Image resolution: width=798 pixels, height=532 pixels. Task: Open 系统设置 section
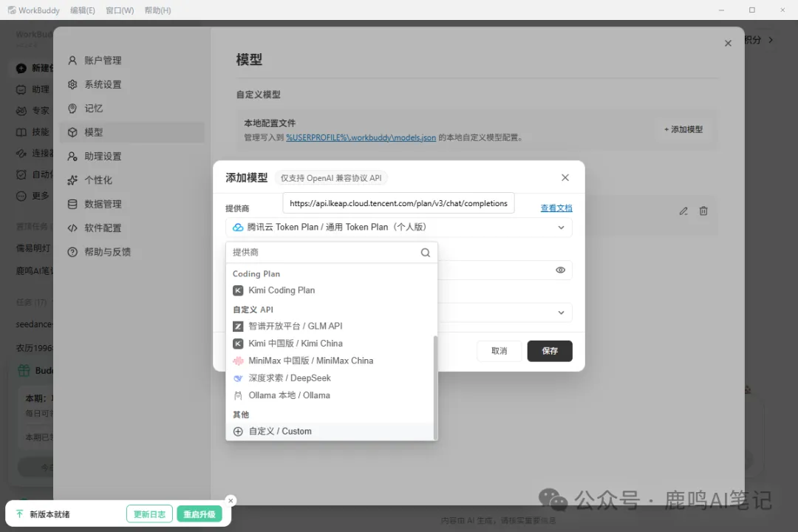132,84
